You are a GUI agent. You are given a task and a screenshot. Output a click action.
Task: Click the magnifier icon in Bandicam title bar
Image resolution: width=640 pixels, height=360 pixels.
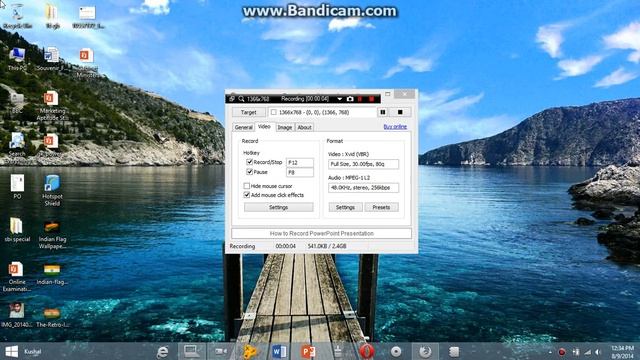click(x=241, y=99)
